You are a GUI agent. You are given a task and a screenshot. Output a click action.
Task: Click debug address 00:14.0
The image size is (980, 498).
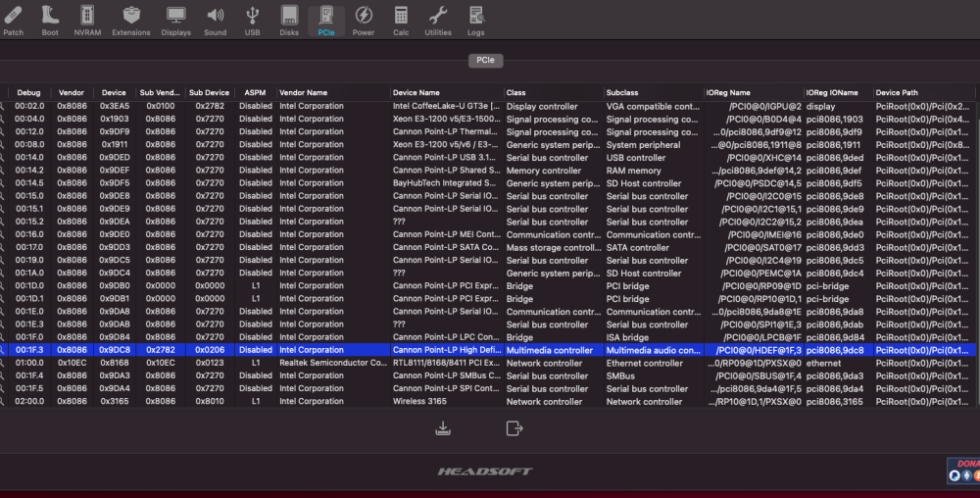(x=29, y=158)
